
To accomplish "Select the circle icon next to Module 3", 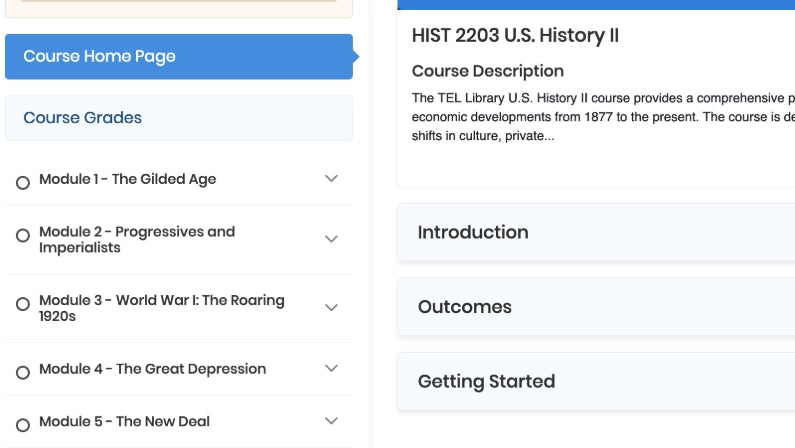I will [x=22, y=305].
